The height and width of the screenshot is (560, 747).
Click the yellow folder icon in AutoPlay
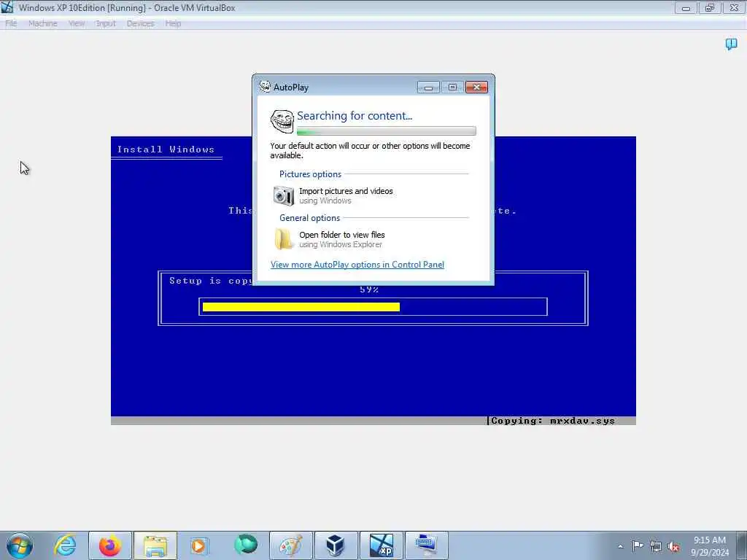click(x=284, y=239)
